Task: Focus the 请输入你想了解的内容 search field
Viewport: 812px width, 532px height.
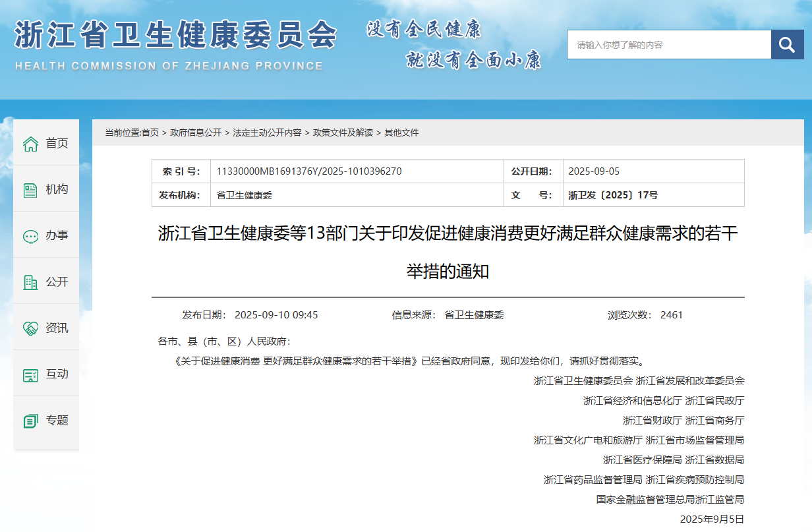Action: [669, 44]
